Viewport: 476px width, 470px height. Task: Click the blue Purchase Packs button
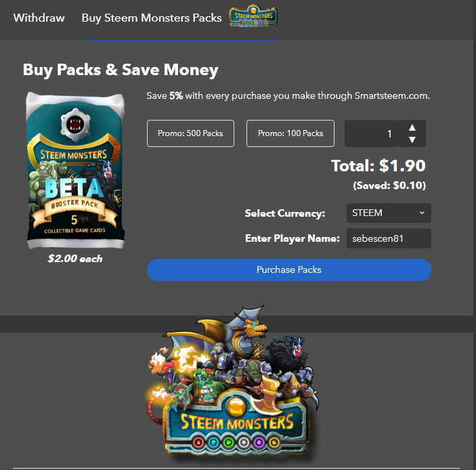click(x=289, y=270)
